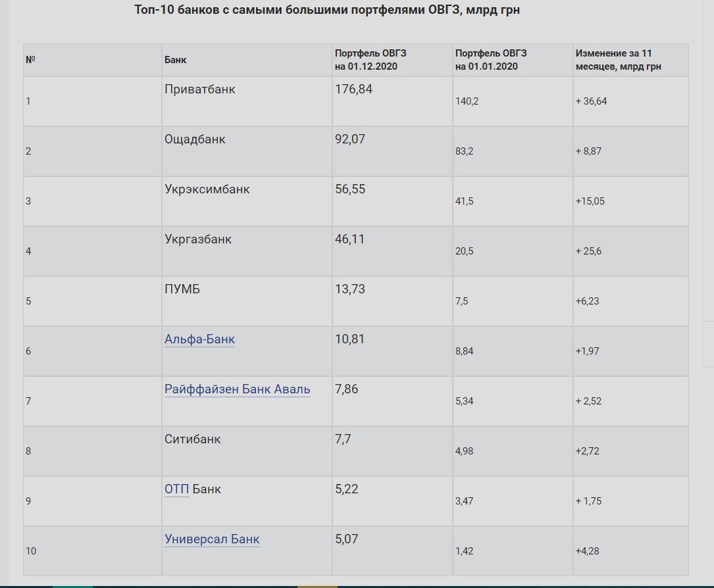
Task: Click the value 7,7 for Ситибанк
Action: click(x=342, y=439)
